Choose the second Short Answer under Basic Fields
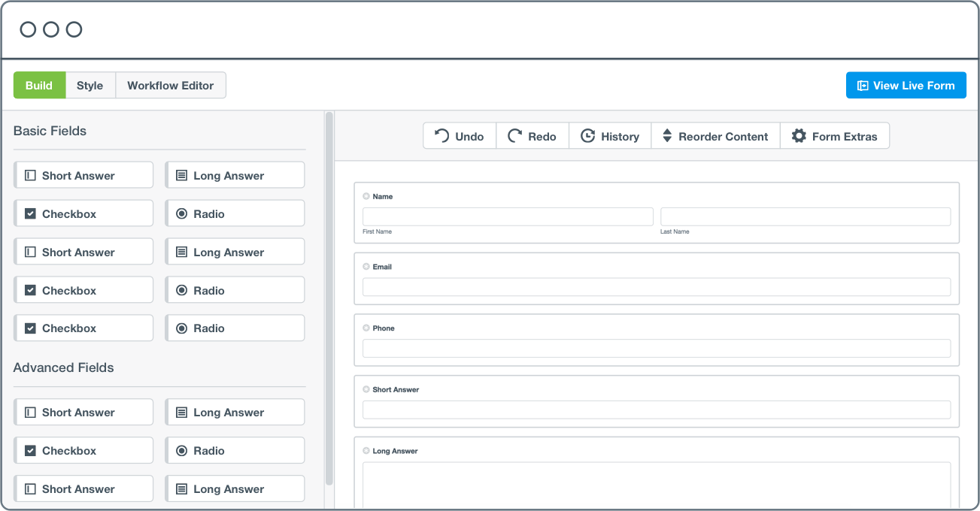Screen dimensions: 980x511 (83, 252)
